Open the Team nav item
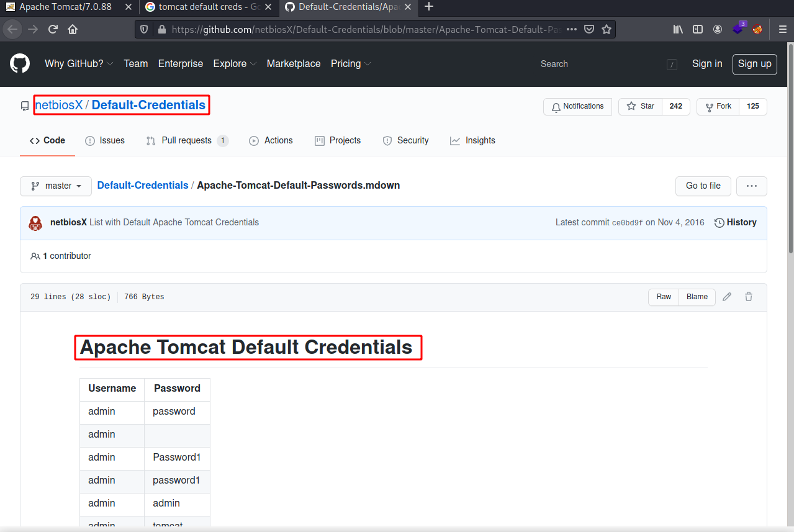The width and height of the screenshot is (794, 532). click(135, 63)
